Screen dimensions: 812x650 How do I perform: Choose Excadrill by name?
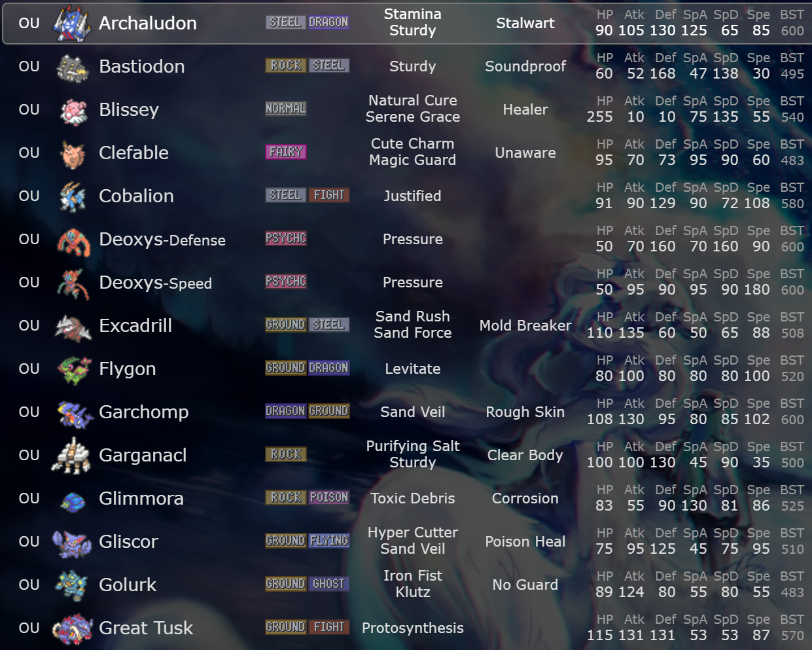click(135, 325)
